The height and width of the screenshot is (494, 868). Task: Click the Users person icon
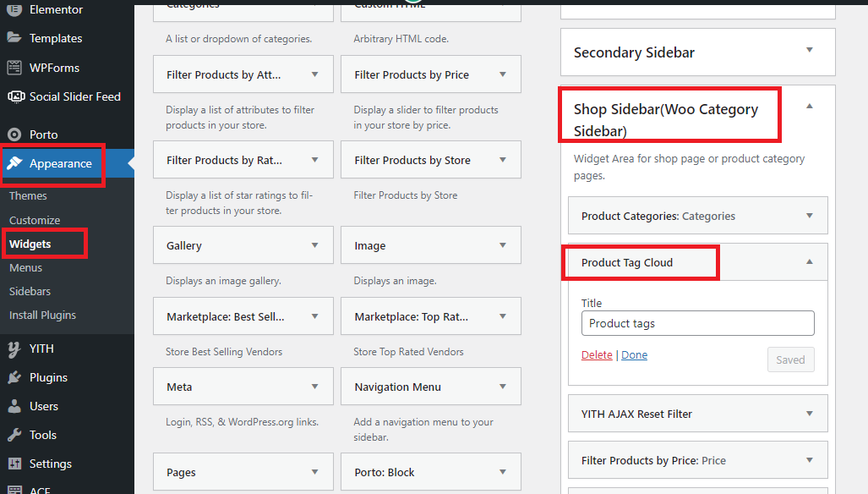14,406
